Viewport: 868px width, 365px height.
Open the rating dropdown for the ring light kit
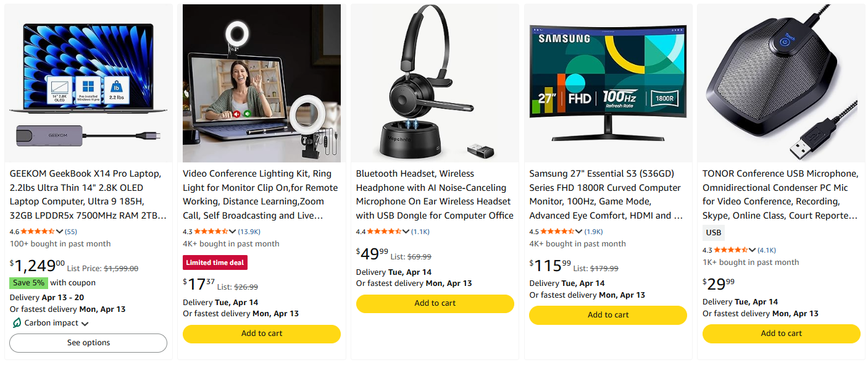pos(233,232)
